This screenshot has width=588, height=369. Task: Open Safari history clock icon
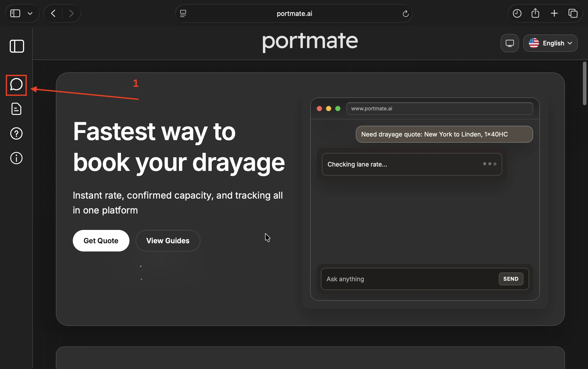[x=517, y=13]
